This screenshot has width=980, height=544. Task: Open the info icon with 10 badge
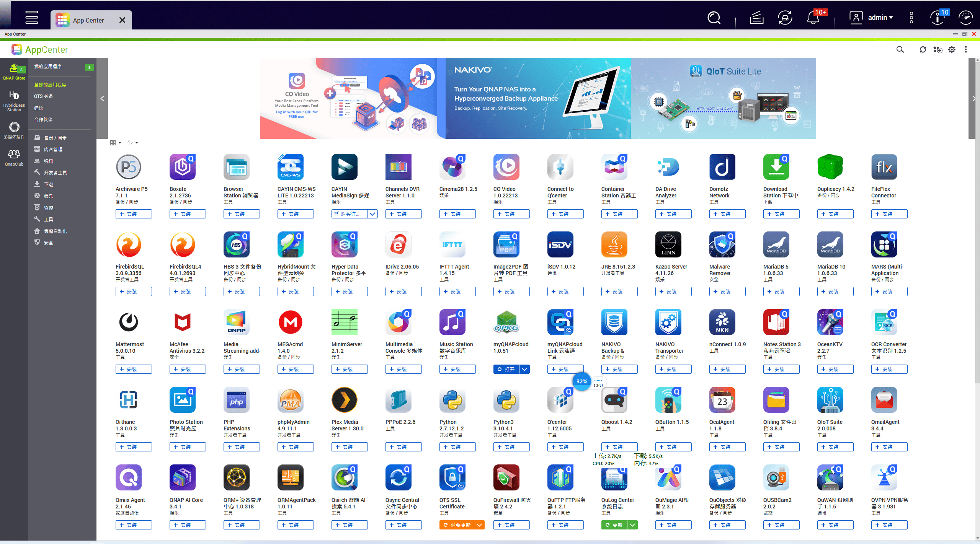click(x=938, y=18)
